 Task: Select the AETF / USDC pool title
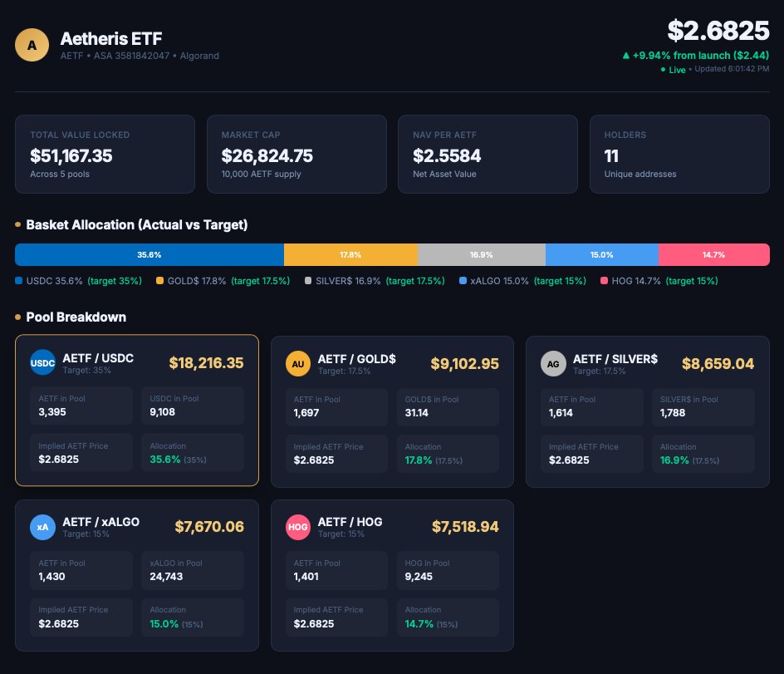tap(98, 358)
